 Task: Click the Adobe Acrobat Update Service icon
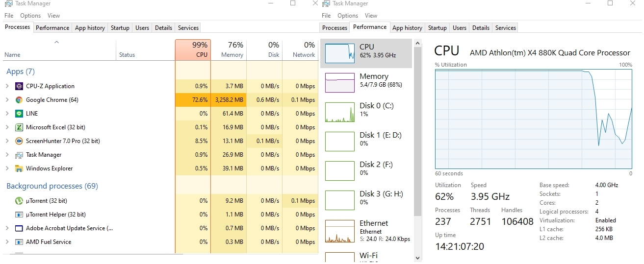pos(19,228)
